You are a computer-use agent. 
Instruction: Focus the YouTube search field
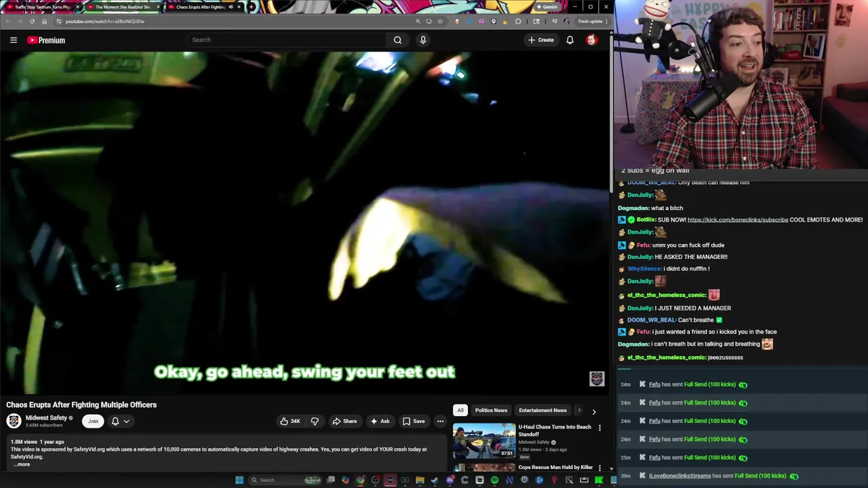(x=286, y=40)
